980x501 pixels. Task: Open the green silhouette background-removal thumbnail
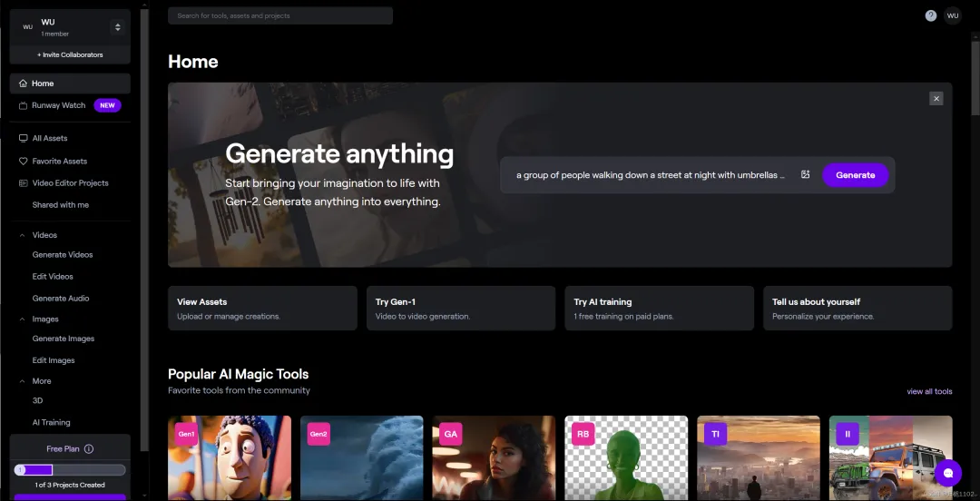tap(626, 457)
